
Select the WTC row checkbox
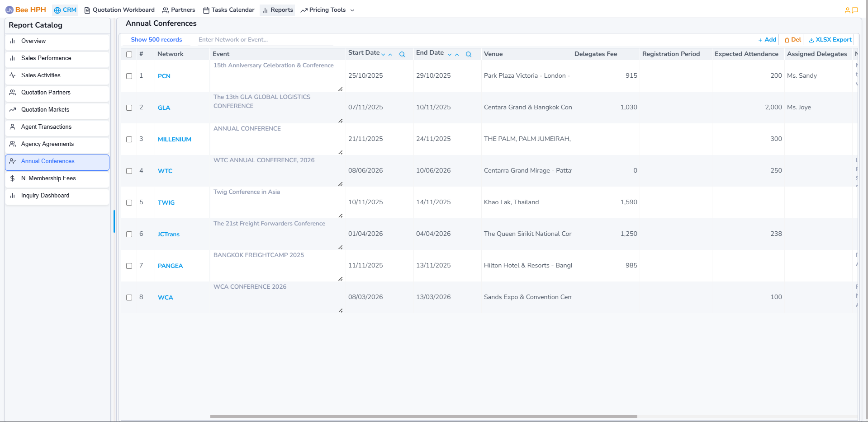[129, 171]
